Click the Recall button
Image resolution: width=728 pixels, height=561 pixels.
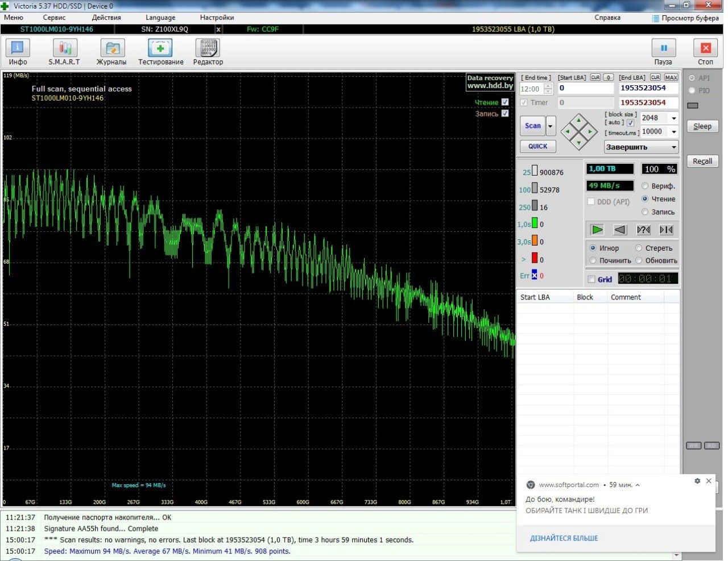coord(702,161)
